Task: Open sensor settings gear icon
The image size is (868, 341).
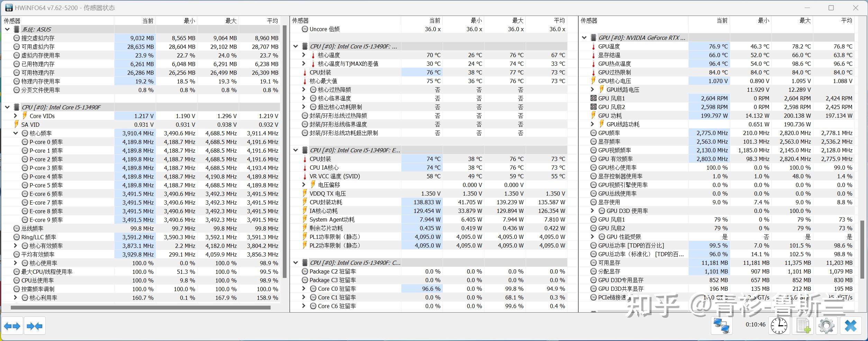Action: (x=826, y=326)
